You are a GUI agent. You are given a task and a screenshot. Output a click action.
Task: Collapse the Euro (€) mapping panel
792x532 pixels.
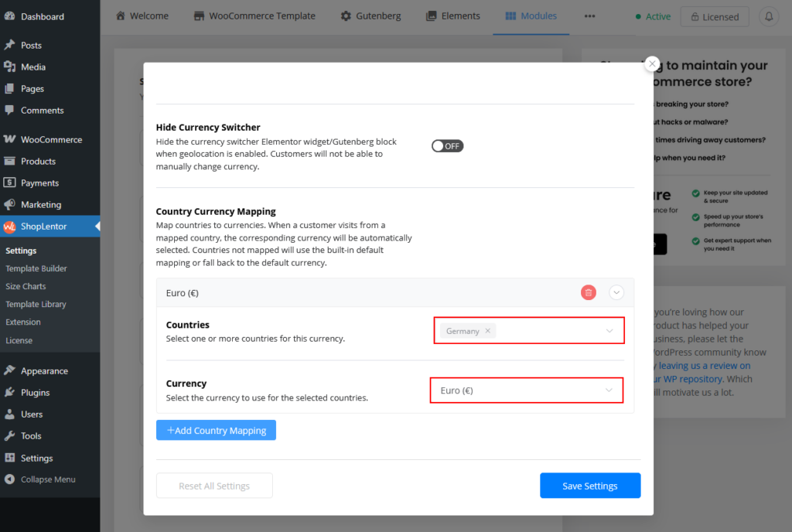tap(616, 292)
